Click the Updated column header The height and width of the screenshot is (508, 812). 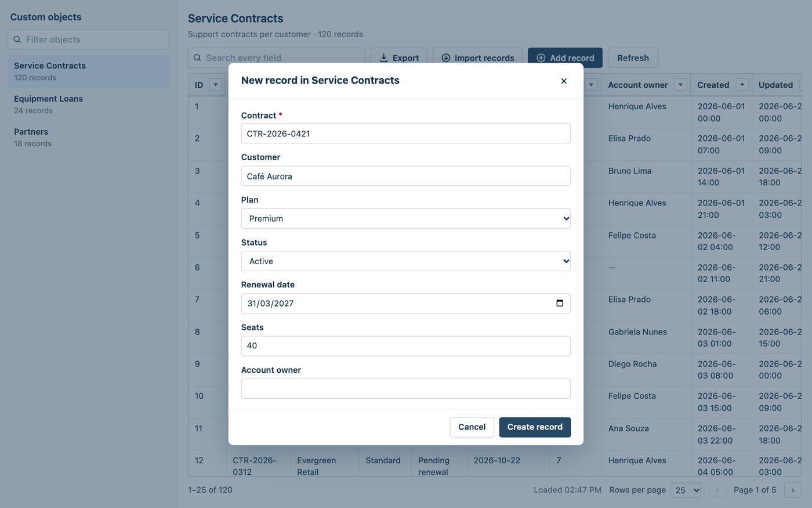tap(775, 85)
